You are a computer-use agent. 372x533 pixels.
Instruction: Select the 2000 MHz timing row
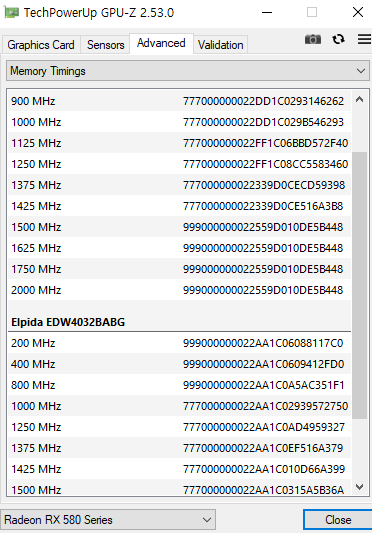click(x=179, y=290)
